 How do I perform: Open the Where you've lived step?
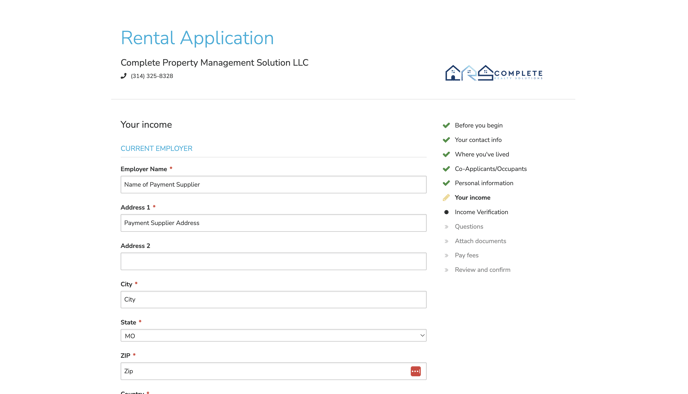(482, 154)
